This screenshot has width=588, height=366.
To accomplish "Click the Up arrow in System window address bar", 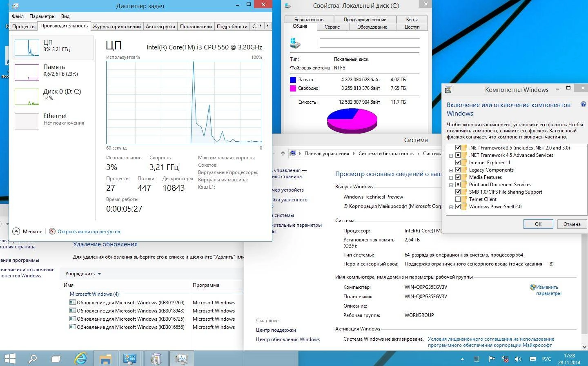I will click(x=283, y=154).
